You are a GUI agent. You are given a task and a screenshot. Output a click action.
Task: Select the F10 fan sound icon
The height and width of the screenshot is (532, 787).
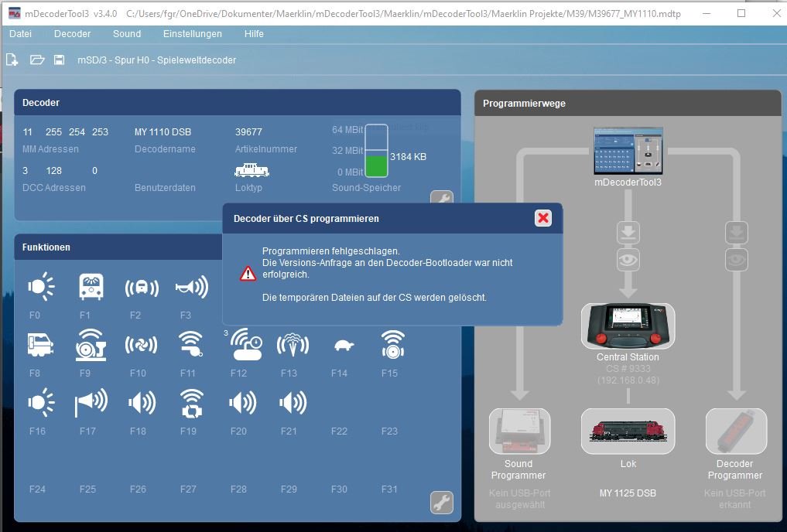(142, 345)
